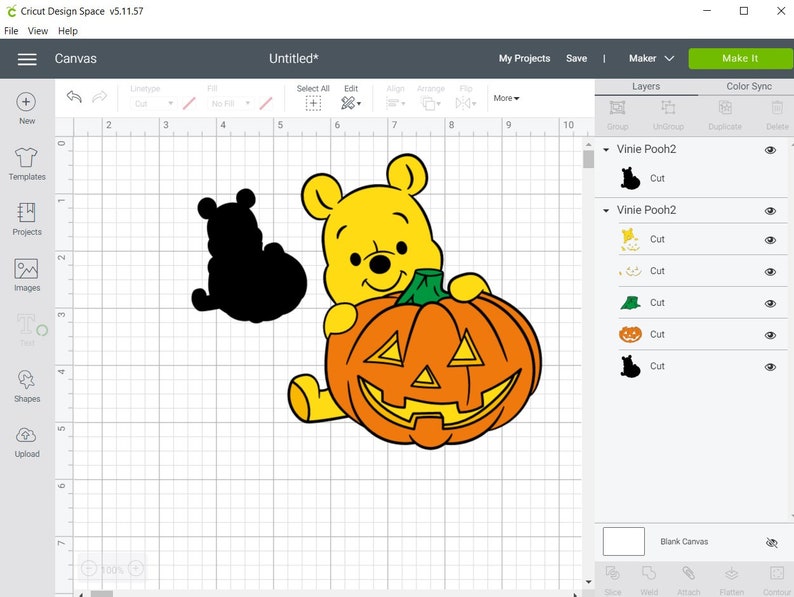794x597 pixels.
Task: Select the Pooh pumpkin image on canvas
Action: [x=415, y=302]
